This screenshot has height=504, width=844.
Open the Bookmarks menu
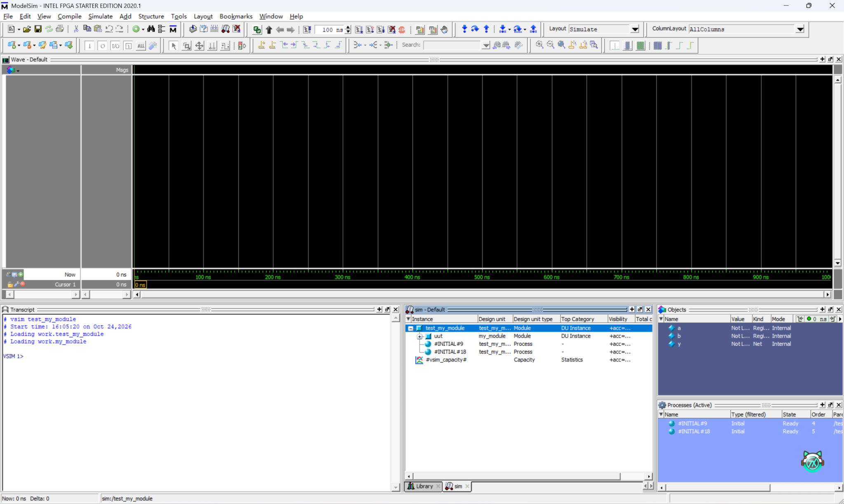[236, 16]
